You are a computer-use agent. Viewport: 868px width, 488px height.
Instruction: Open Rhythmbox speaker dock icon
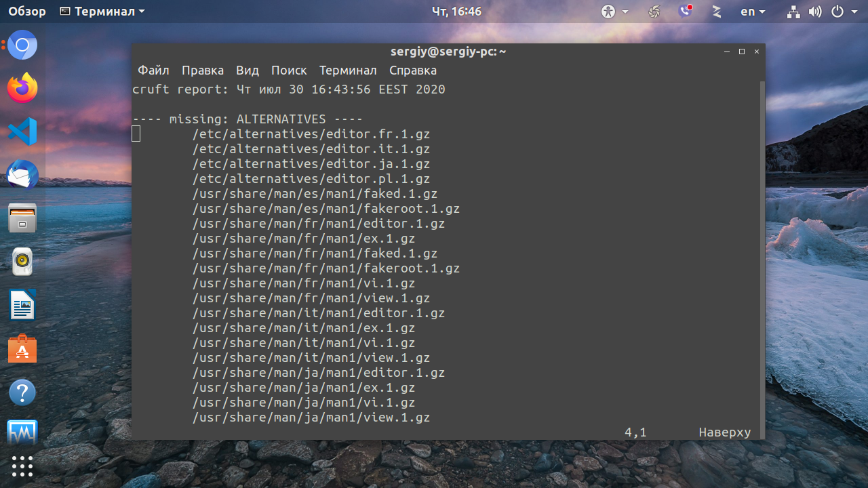click(x=22, y=262)
